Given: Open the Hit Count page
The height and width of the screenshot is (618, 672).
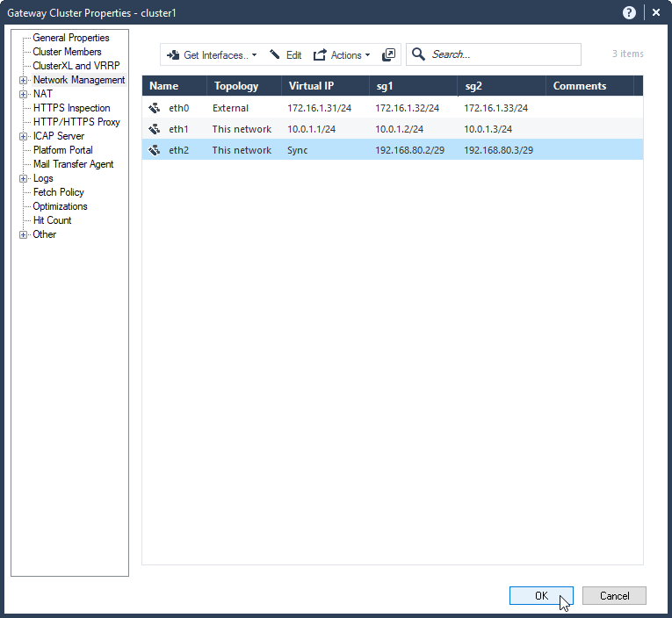Looking at the screenshot, I should pyautogui.click(x=53, y=220).
